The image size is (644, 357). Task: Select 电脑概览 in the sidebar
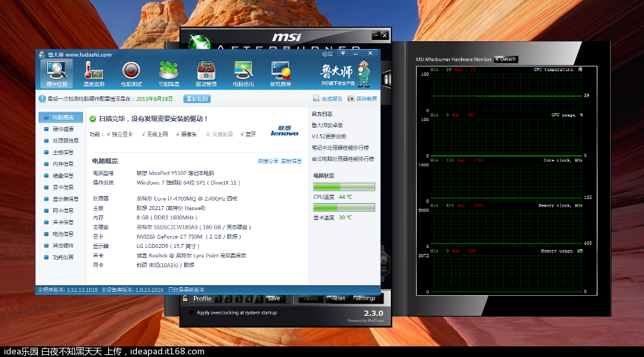(x=60, y=118)
